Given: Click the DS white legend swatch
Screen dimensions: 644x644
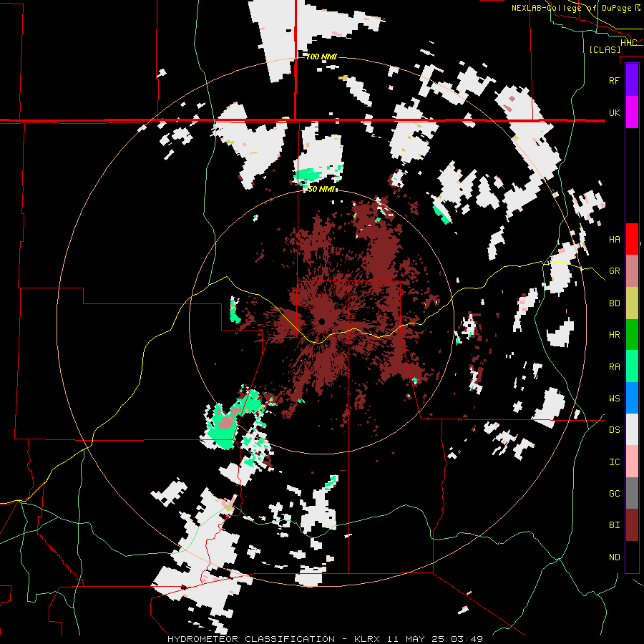Looking at the screenshot, I should (x=632, y=429).
